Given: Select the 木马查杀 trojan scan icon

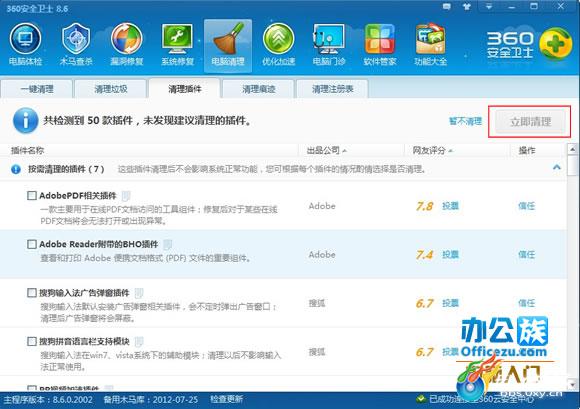Looking at the screenshot, I should pos(76,44).
